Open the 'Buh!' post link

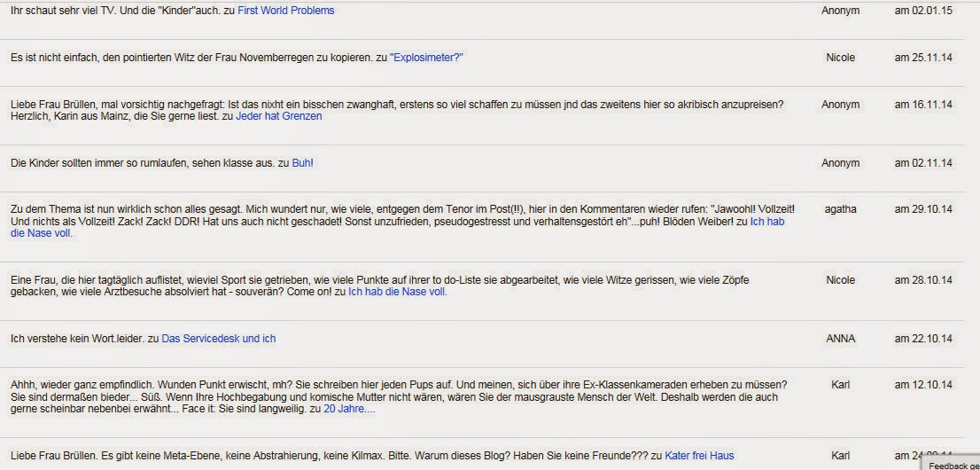[x=302, y=163]
